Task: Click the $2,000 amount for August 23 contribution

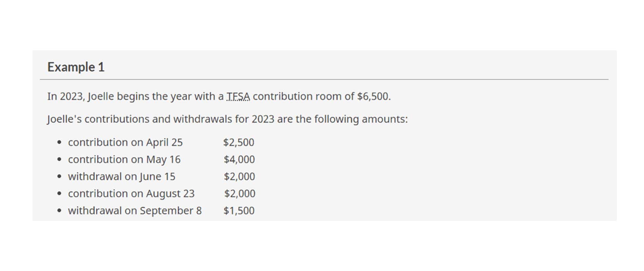Action: (x=240, y=193)
